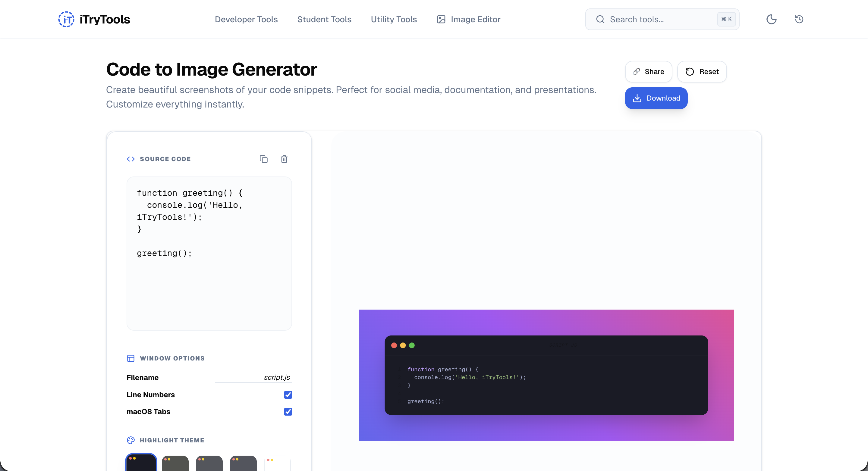Share the code screenshot
The width and height of the screenshot is (868, 471).
(x=648, y=71)
